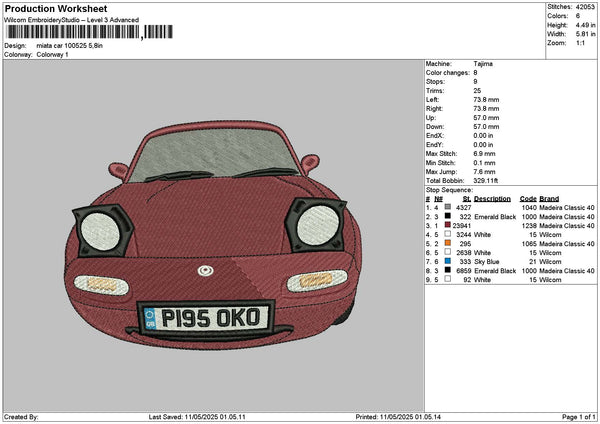Click the Brand column header
Screen dimensions: 600x424
click(x=550, y=197)
